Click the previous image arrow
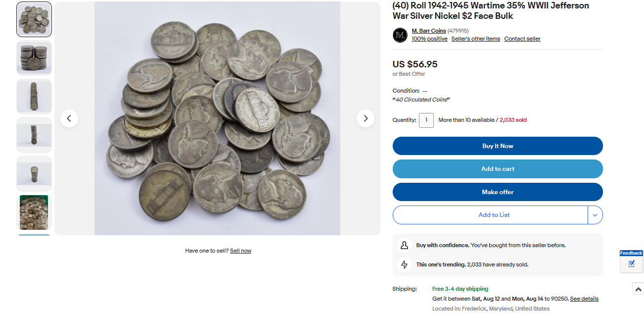The width and height of the screenshot is (644, 315). click(x=69, y=118)
